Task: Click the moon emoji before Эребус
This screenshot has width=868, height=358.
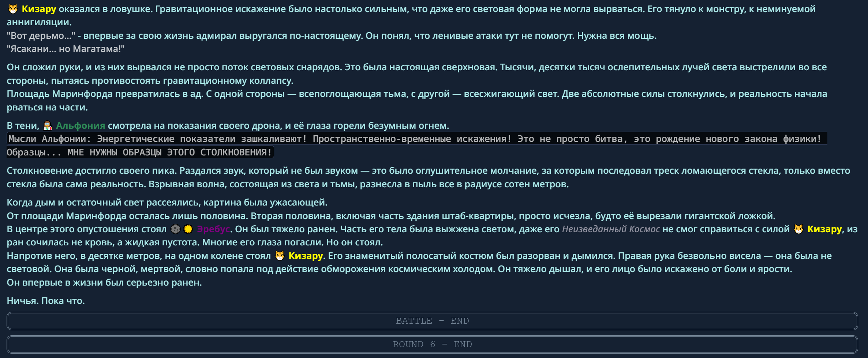Action: (176, 229)
